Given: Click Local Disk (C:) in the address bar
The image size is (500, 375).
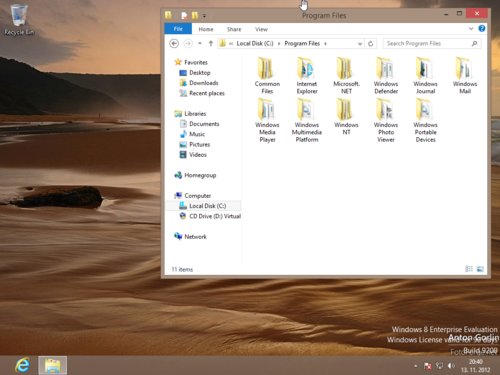Looking at the screenshot, I should (255, 43).
